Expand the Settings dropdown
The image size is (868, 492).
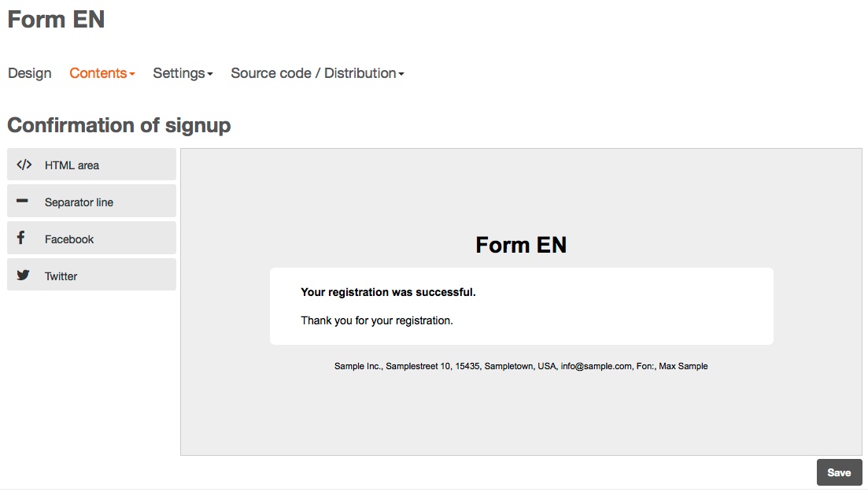[x=183, y=73]
